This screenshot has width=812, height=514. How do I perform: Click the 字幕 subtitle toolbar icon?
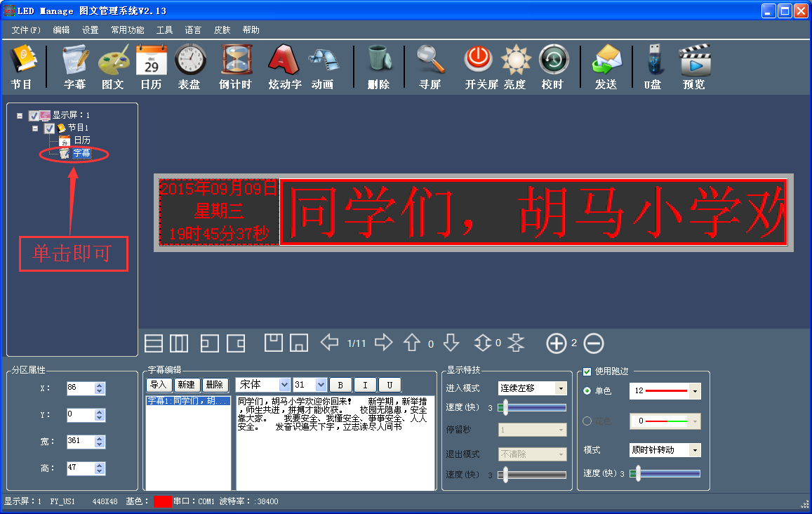click(75, 61)
